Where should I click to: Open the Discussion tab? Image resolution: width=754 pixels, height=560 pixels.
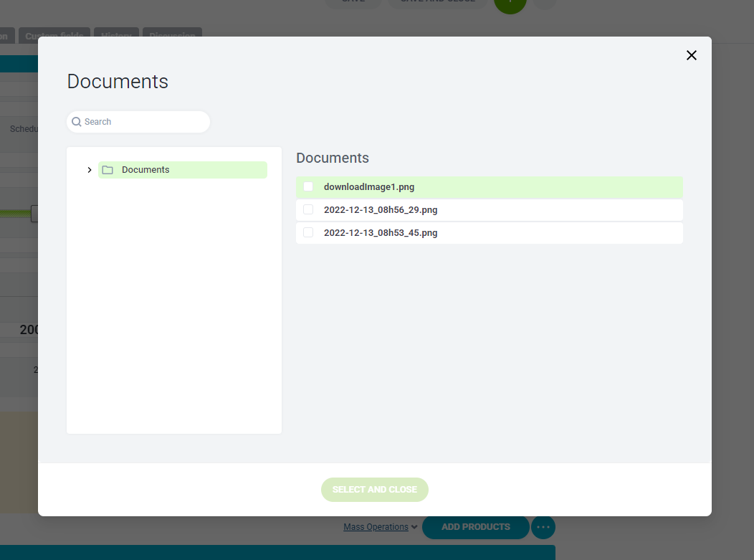click(x=172, y=36)
